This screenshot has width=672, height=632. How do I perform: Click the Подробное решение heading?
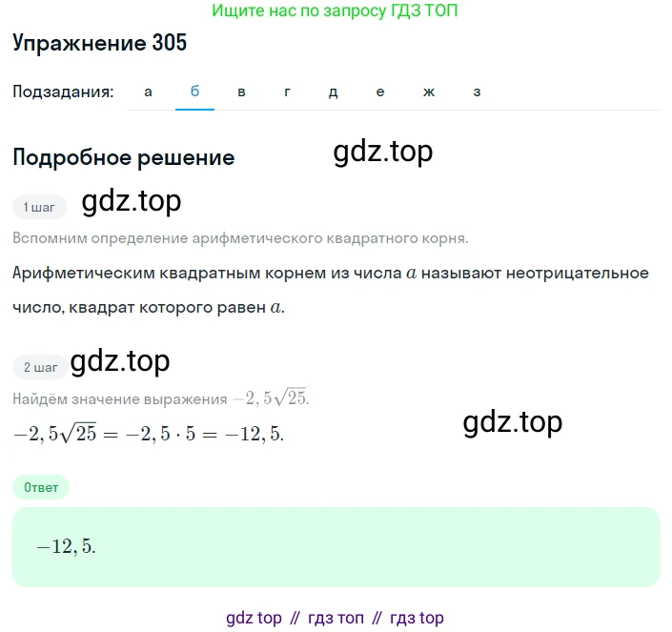(123, 157)
